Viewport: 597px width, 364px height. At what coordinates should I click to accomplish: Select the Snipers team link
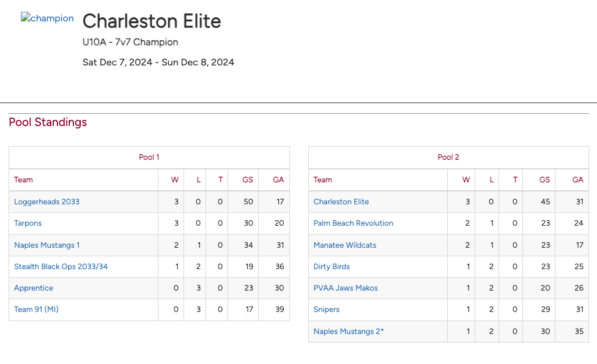[327, 310]
